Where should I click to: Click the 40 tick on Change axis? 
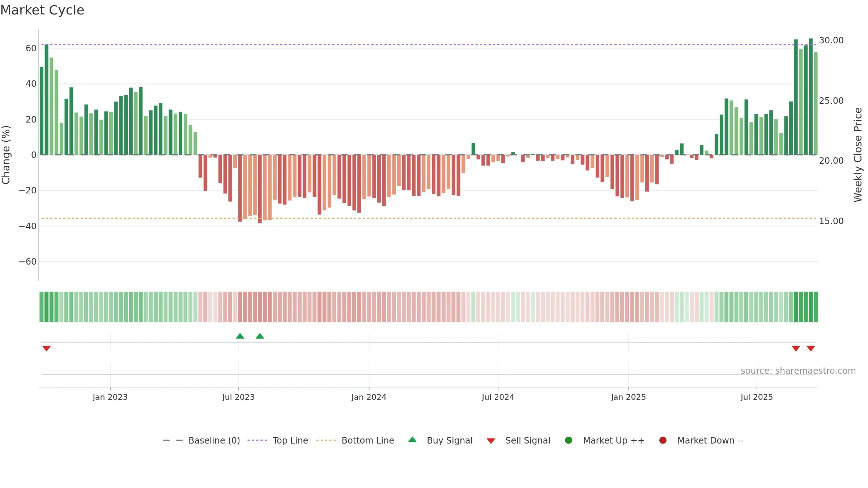point(31,84)
